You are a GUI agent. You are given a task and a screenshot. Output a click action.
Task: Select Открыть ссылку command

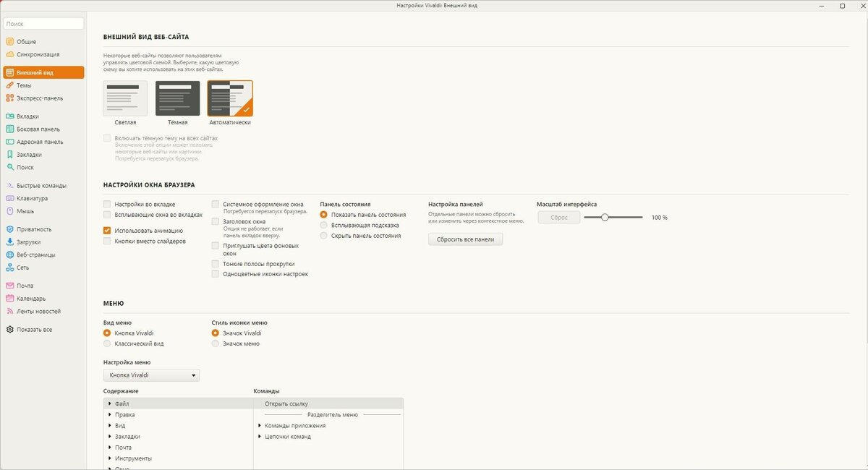click(x=328, y=403)
